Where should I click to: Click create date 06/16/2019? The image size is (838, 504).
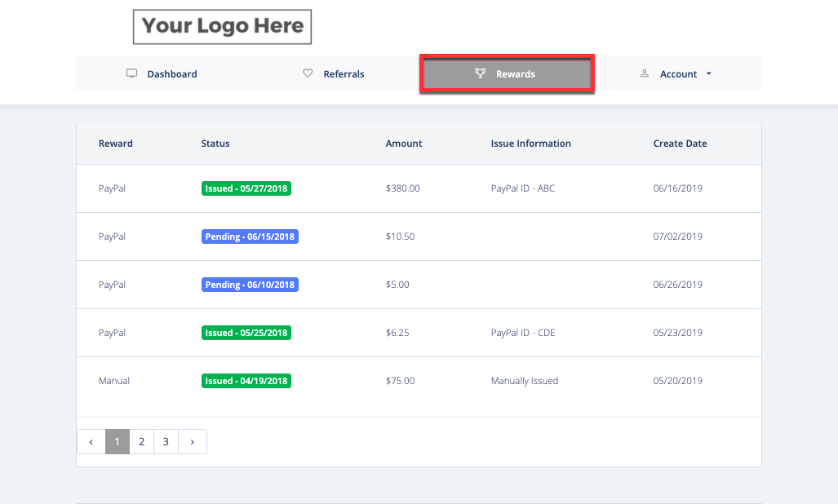678,188
